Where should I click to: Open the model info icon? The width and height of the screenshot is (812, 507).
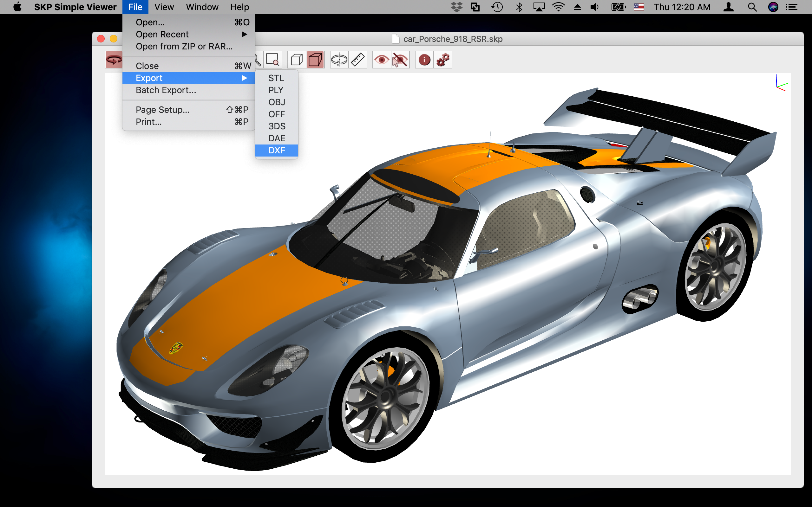click(x=424, y=60)
